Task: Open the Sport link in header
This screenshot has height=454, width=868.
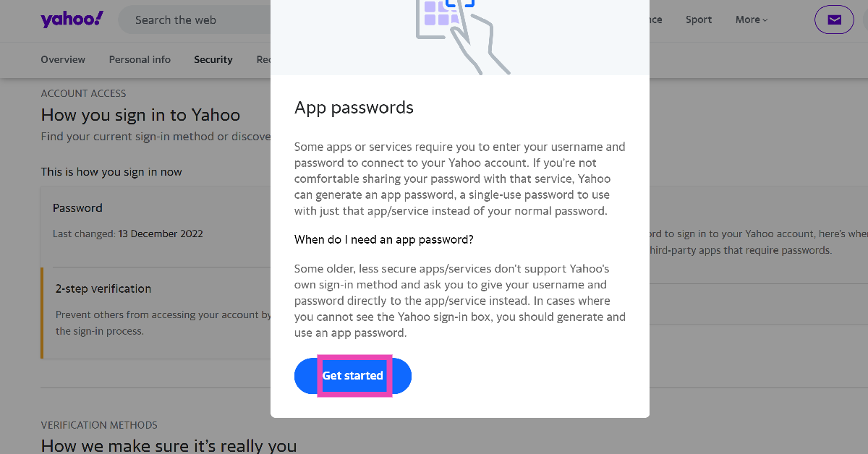Action: pyautogui.click(x=699, y=20)
